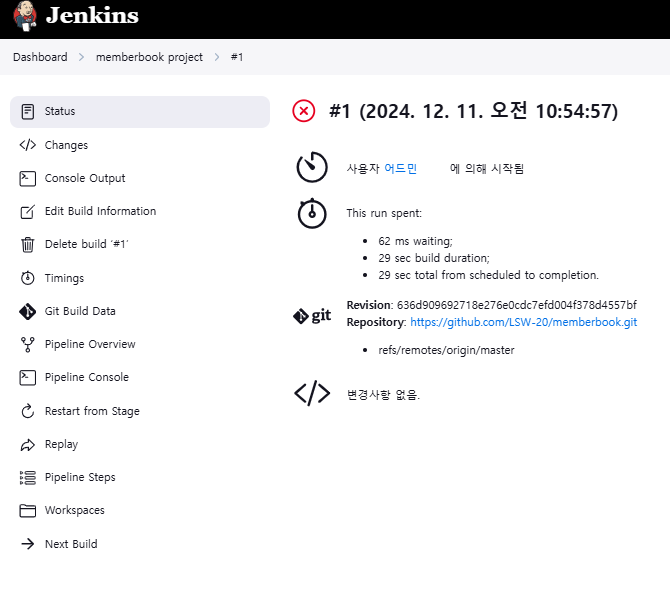Click '29 sec total from scheduled' text
Screen dimensions: 670x593
[x=488, y=275]
